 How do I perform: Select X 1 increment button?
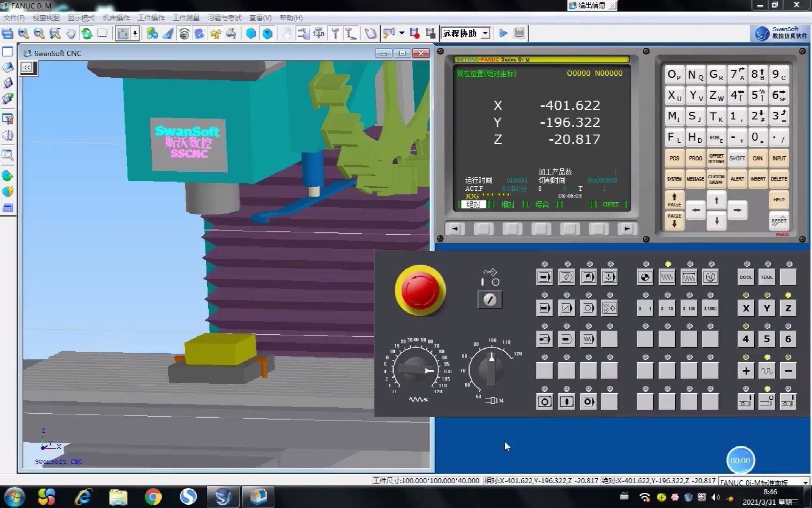645,308
